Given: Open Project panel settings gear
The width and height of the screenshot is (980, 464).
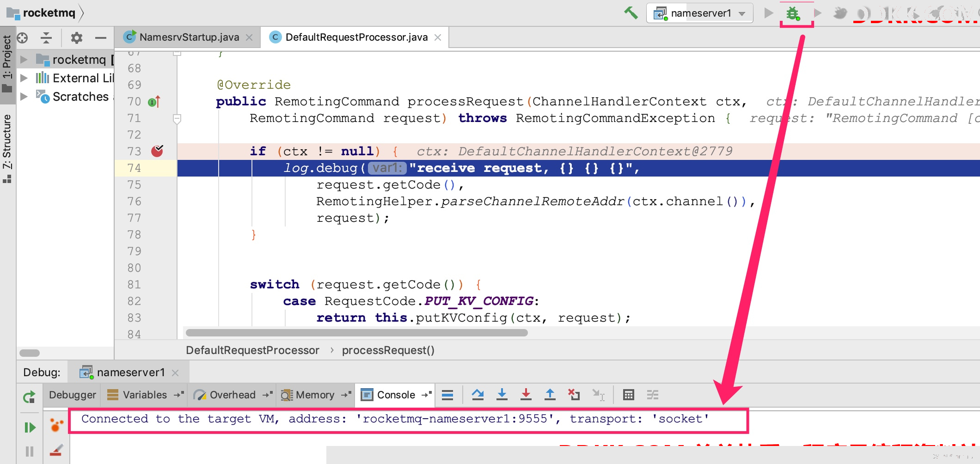Looking at the screenshot, I should (76, 38).
